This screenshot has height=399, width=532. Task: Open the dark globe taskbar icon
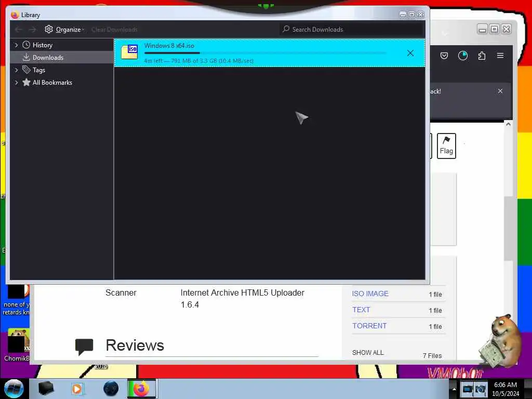[x=111, y=389]
